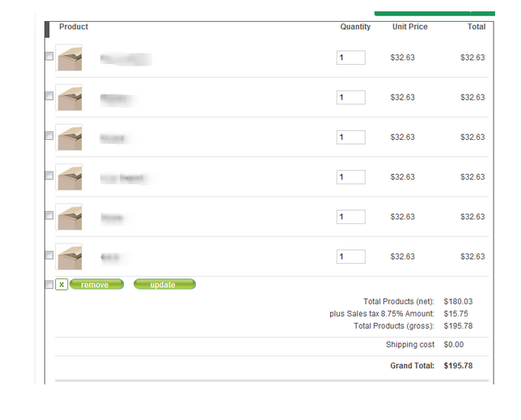Open the fifth product's box image
Screen dimensions: 521x420
69,217
